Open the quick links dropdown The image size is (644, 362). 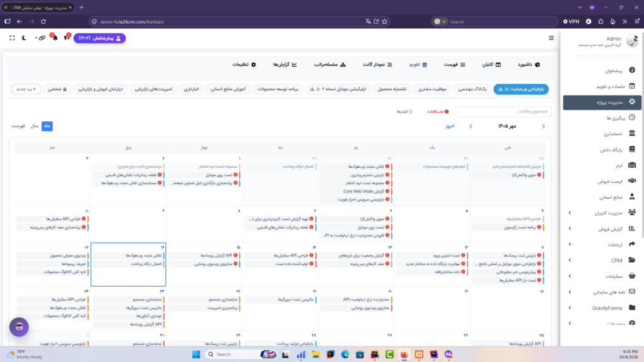[x=40, y=38]
